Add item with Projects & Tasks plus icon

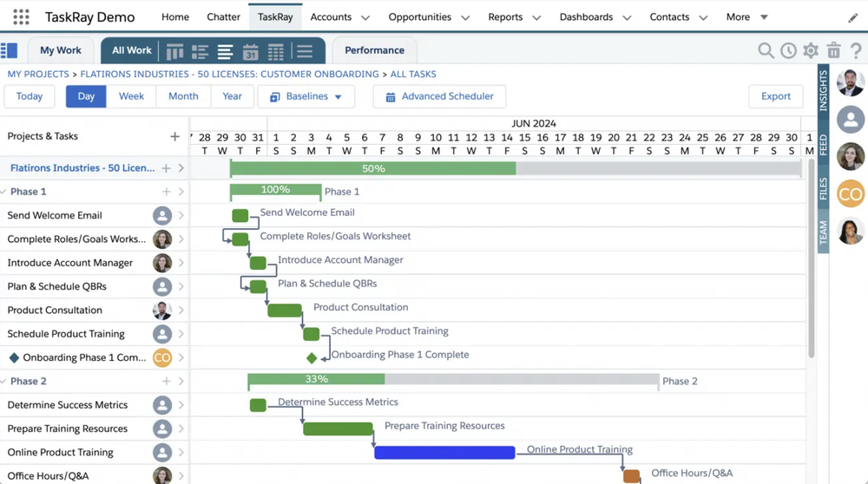(x=175, y=137)
